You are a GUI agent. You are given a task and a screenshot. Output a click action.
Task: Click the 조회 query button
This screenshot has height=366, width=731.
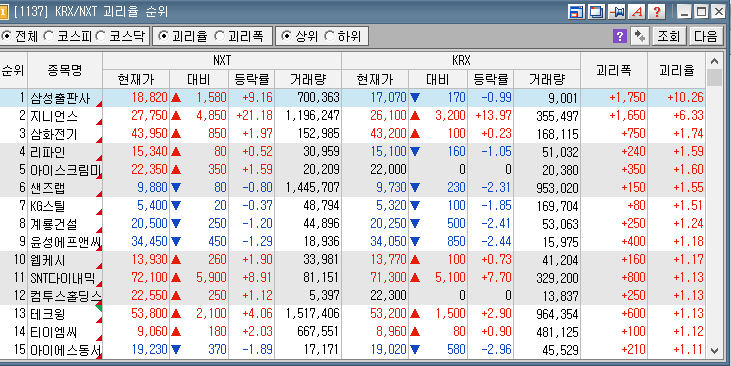pos(669,36)
